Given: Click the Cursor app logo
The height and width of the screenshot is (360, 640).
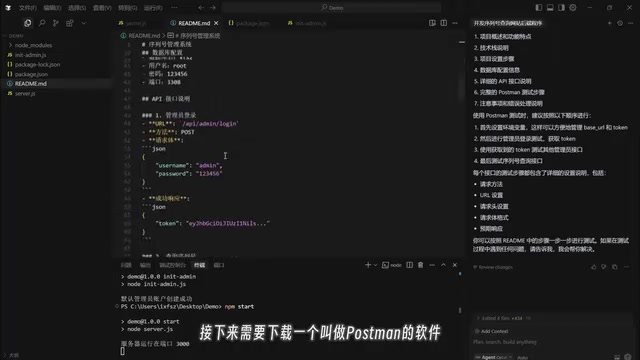Looking at the screenshot, I should pos(8,8).
